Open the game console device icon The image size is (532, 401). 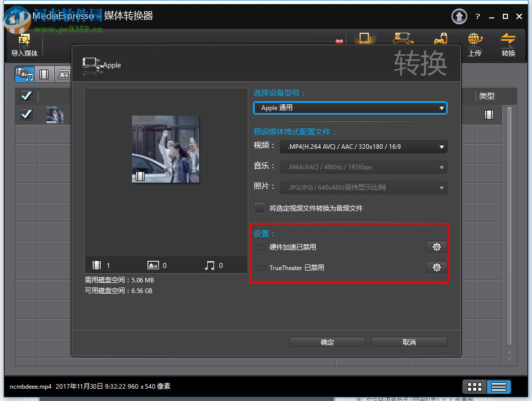440,39
